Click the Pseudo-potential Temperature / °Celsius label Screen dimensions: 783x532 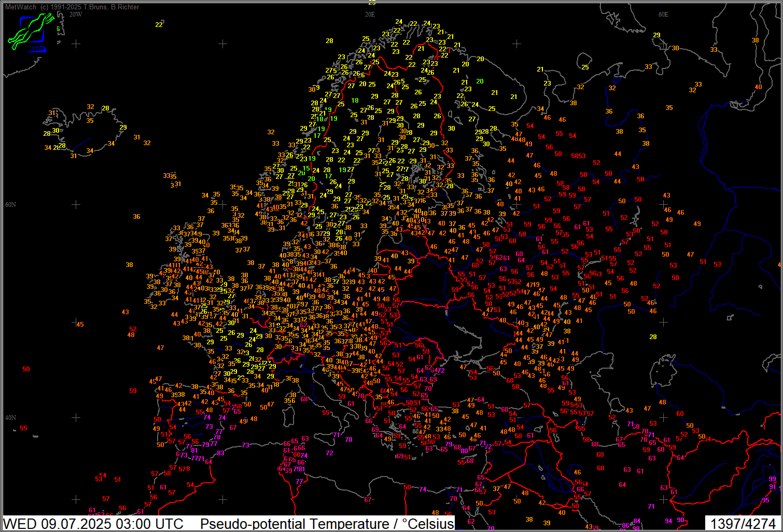pos(327,524)
